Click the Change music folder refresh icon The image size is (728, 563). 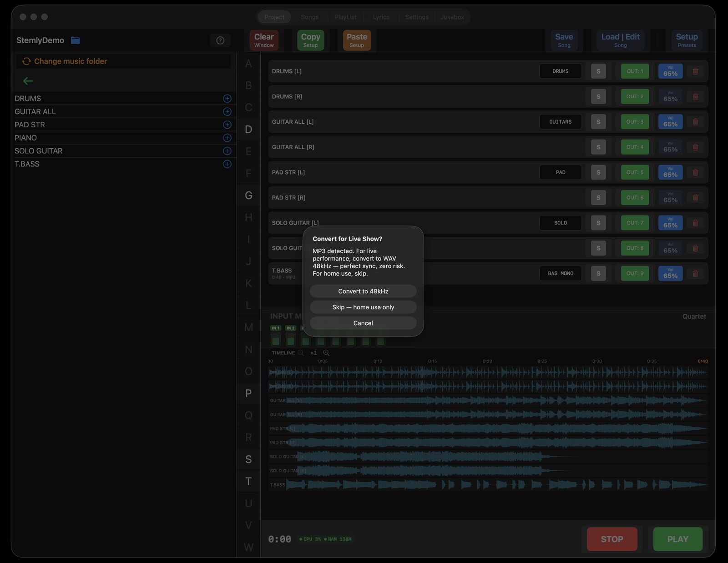tap(26, 61)
